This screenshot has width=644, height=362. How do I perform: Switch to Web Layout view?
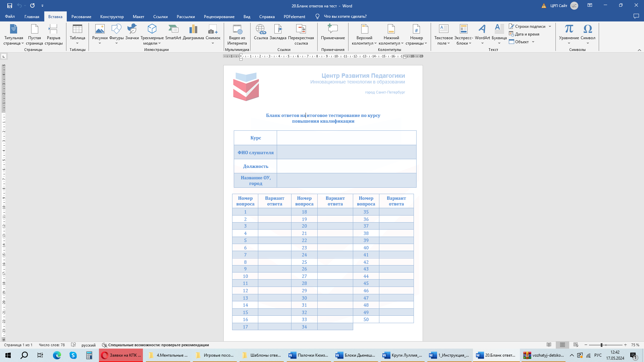tap(576, 345)
